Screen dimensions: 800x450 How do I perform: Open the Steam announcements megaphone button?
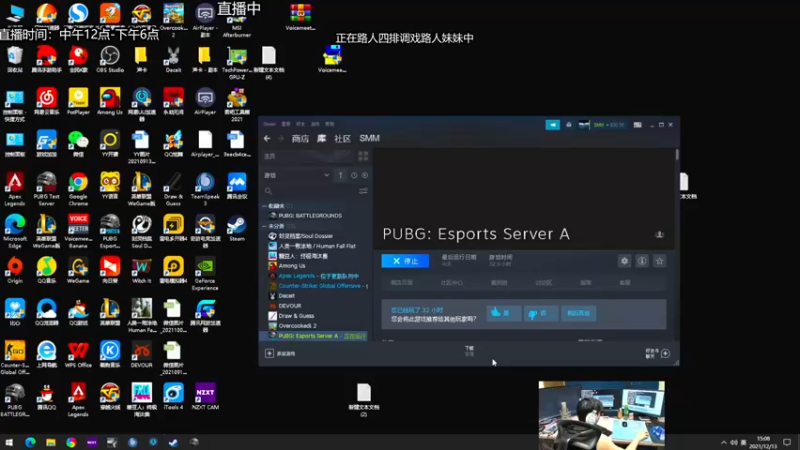(553, 124)
